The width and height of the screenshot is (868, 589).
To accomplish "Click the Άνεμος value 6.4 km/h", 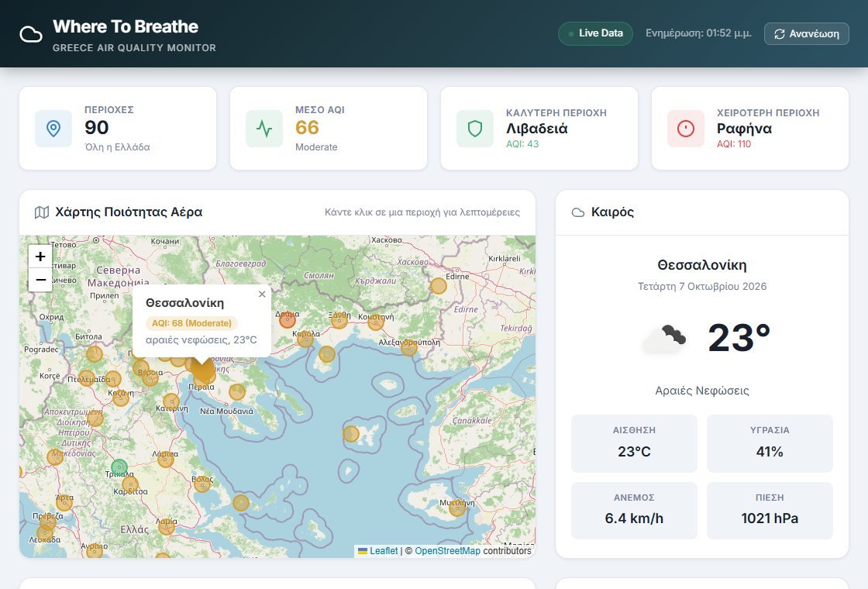I will (634, 518).
